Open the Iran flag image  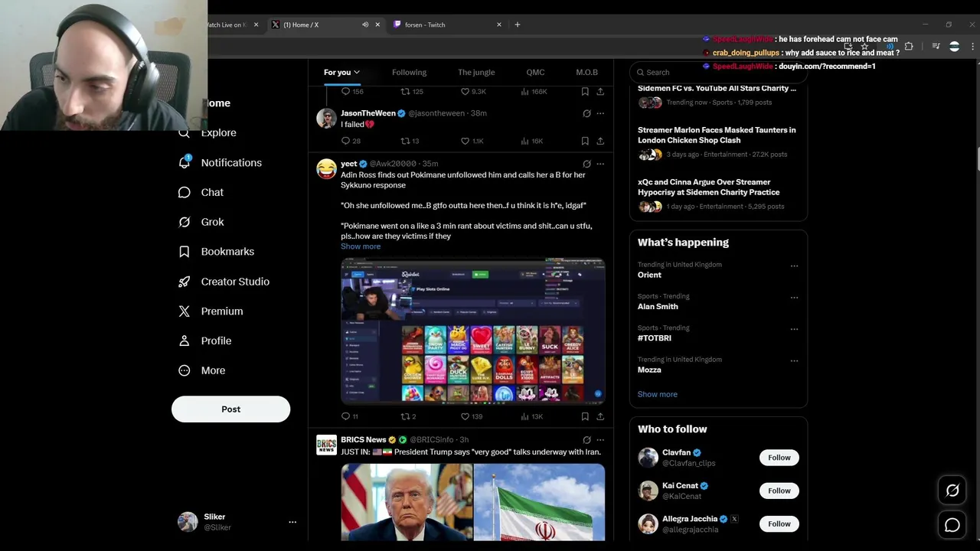(540, 502)
